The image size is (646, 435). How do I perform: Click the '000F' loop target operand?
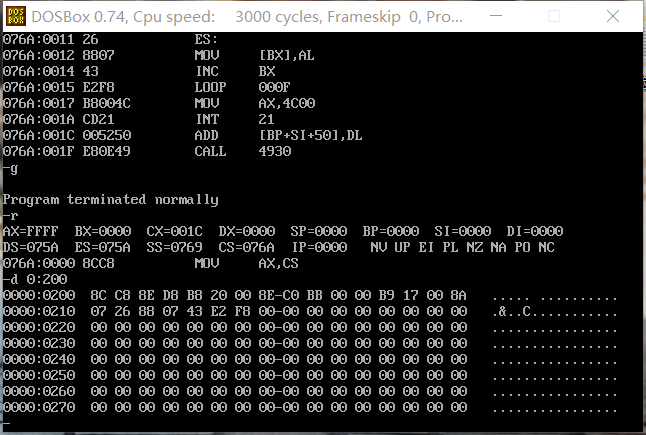[x=274, y=87]
